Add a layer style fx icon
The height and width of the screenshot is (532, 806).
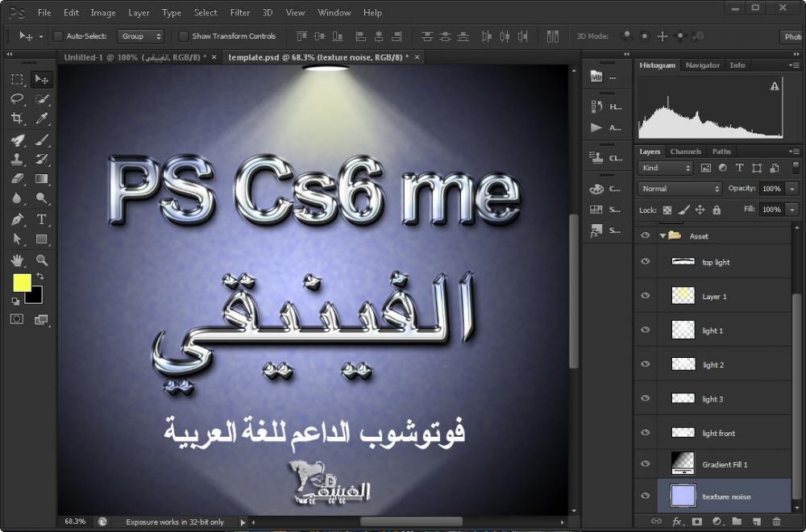coord(677,522)
